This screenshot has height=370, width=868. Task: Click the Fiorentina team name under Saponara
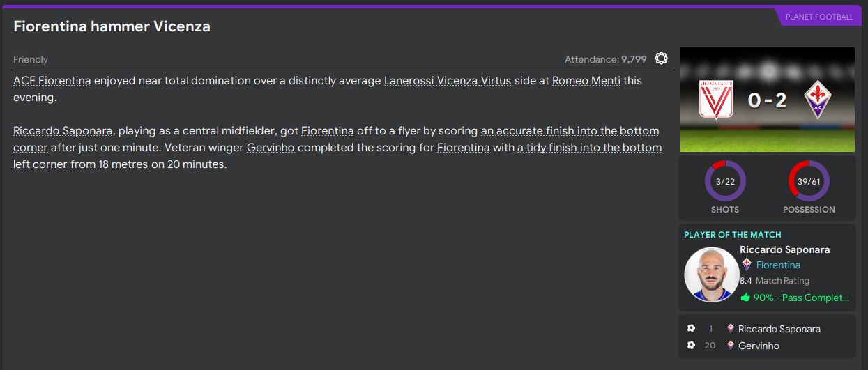pos(778,265)
